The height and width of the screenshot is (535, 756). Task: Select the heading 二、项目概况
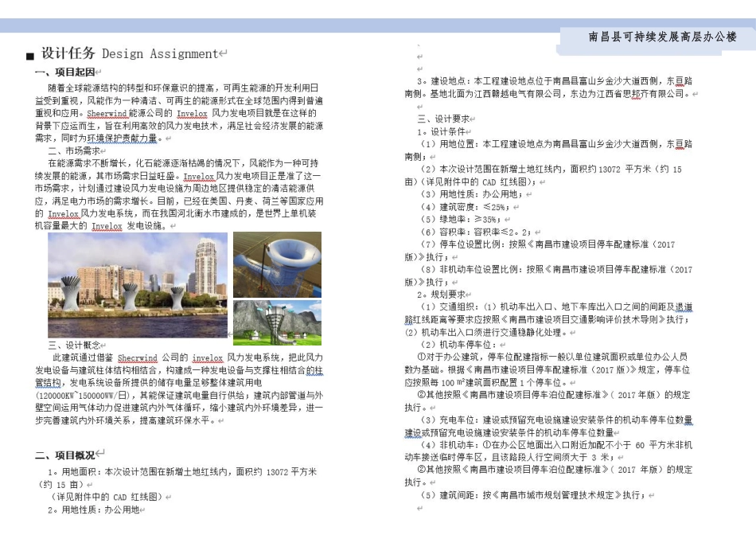[64, 454]
